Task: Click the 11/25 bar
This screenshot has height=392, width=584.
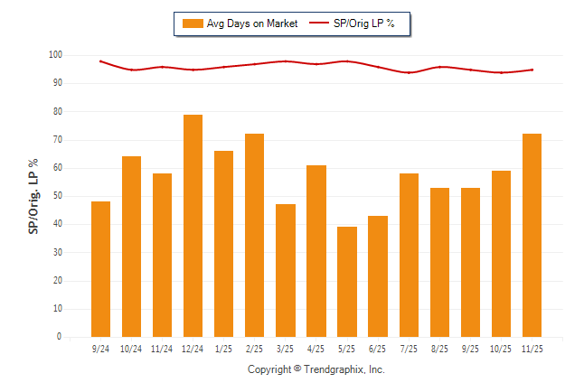Action: pyautogui.click(x=532, y=235)
